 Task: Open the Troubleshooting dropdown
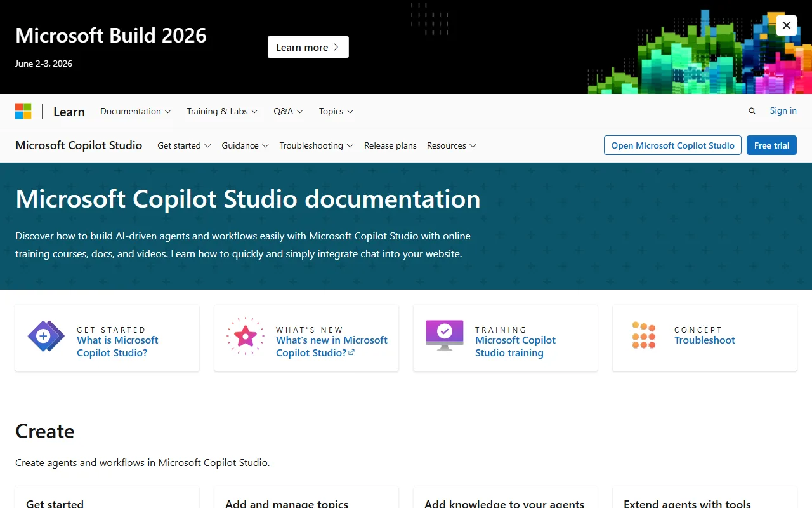pos(317,145)
